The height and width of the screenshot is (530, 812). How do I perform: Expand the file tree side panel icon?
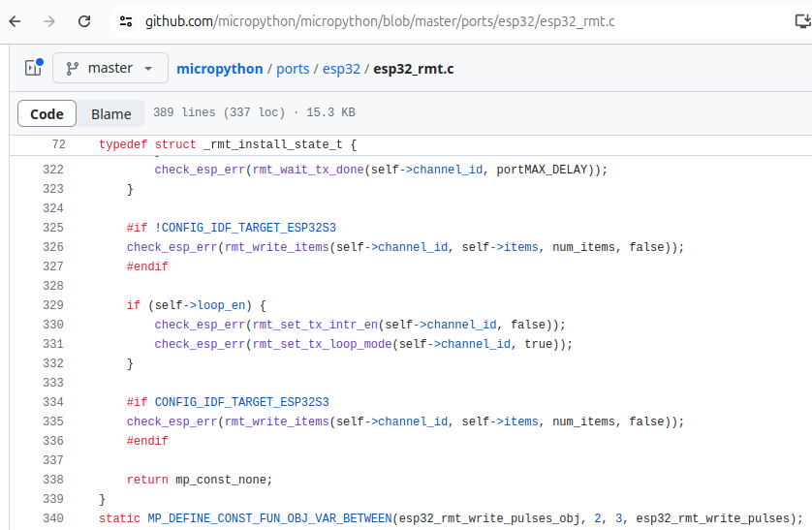[x=34, y=68]
